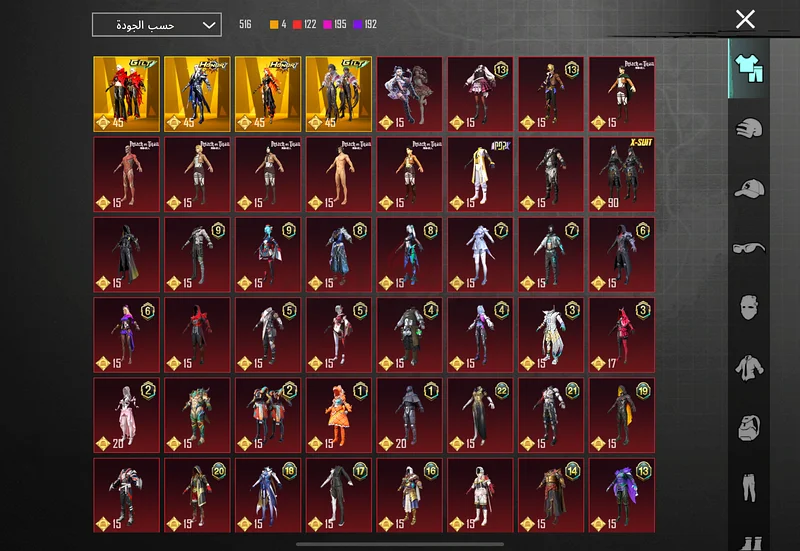Viewport: 800px width, 551px height.
Task: Open the face mask category icon
Action: coord(748,308)
